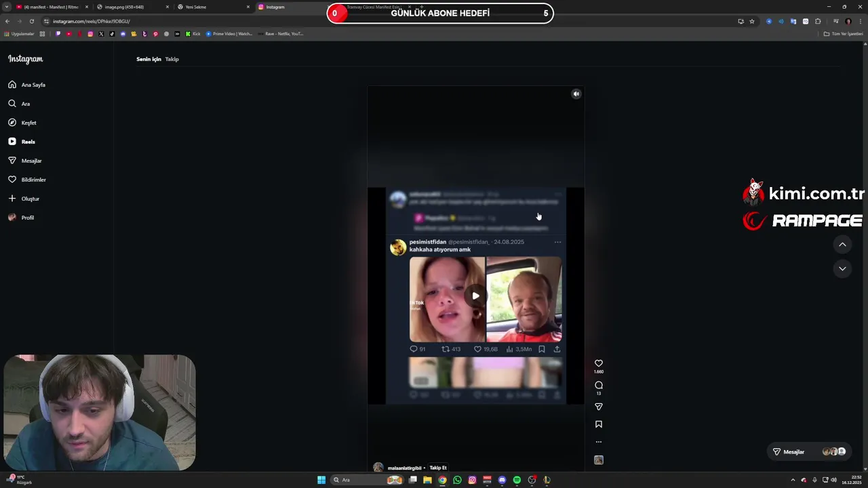
Task: Open Keşfet explore page
Action: [22, 123]
